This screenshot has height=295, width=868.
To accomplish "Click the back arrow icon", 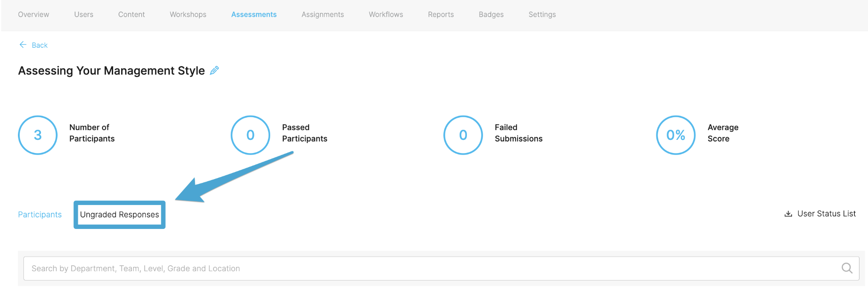I will point(23,45).
